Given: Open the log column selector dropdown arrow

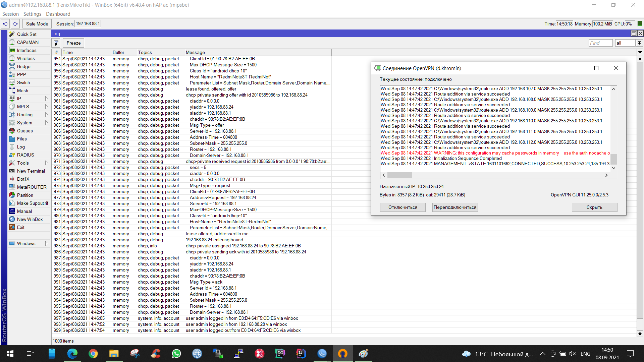Looking at the screenshot, I should click(x=640, y=52).
